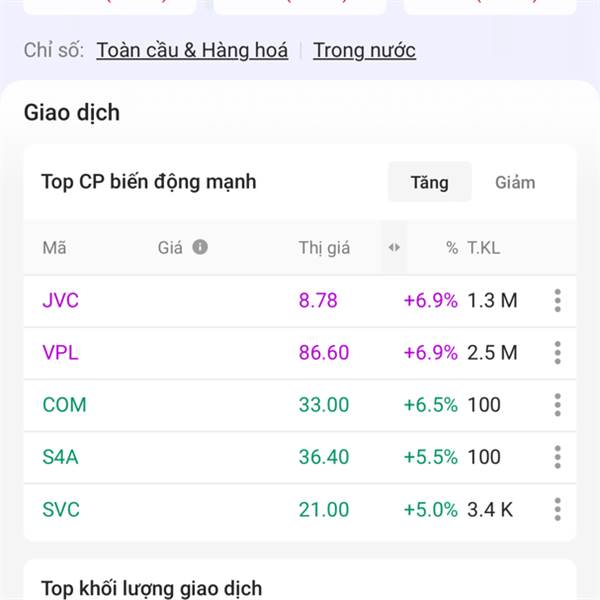This screenshot has height=600, width=600.
Task: Click the column switch arrows icon
Action: coord(394,247)
